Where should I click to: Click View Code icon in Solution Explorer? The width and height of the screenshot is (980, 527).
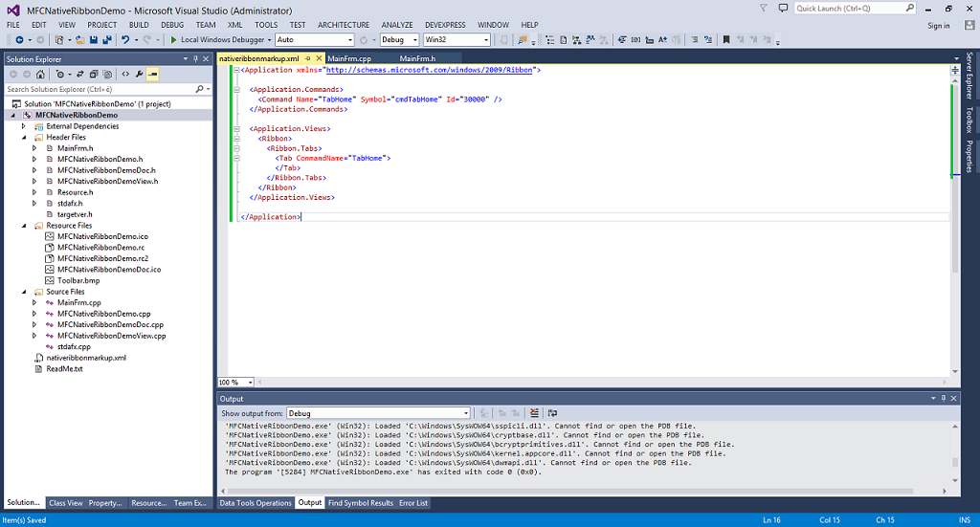coord(125,75)
